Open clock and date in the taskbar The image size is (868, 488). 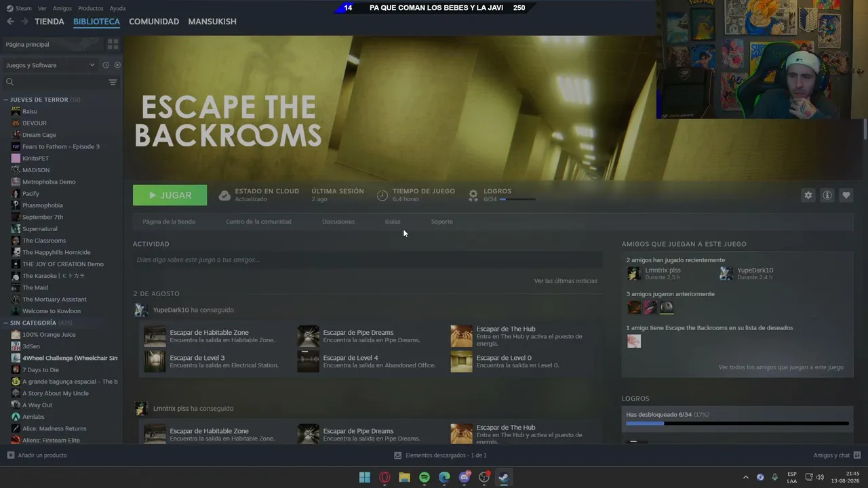(x=845, y=477)
